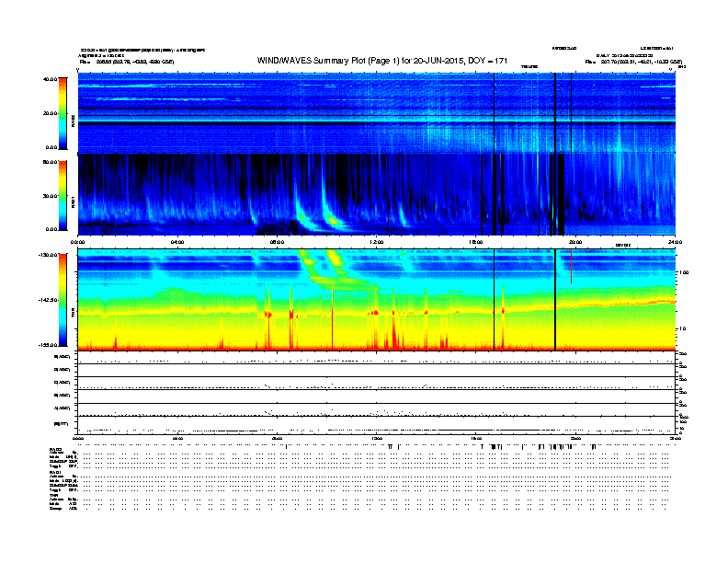Viewport: 728px width, 563px height.
Task: Click the wide black data gap in the RAD1 panel before 20:00
Action: 560,194
